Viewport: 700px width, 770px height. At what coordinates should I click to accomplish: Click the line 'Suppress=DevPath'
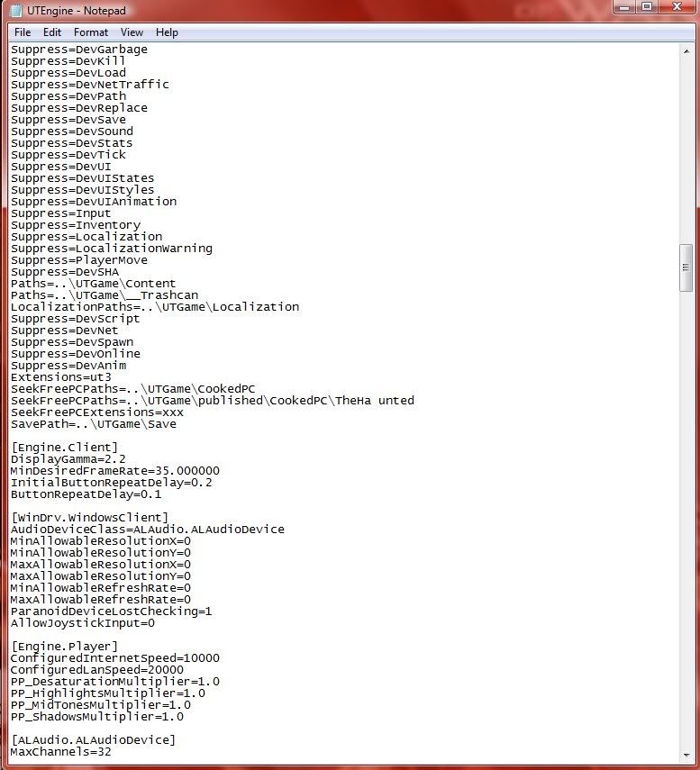(68, 96)
